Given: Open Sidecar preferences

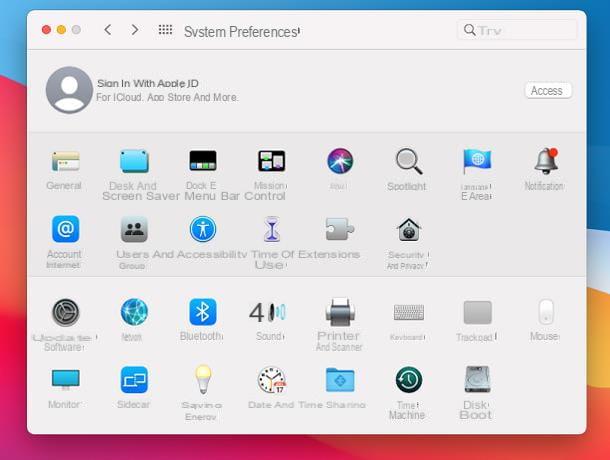Looking at the screenshot, I should pos(134,380).
